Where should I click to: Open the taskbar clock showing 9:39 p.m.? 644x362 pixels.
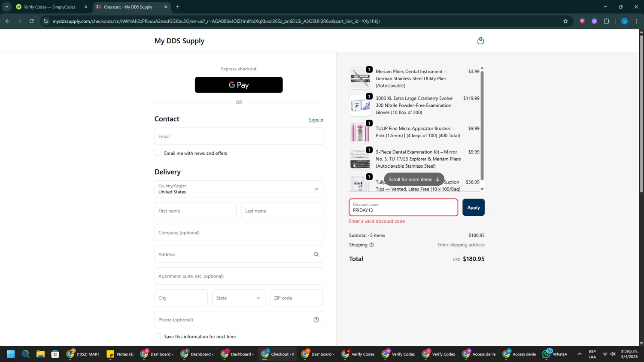[x=629, y=354]
